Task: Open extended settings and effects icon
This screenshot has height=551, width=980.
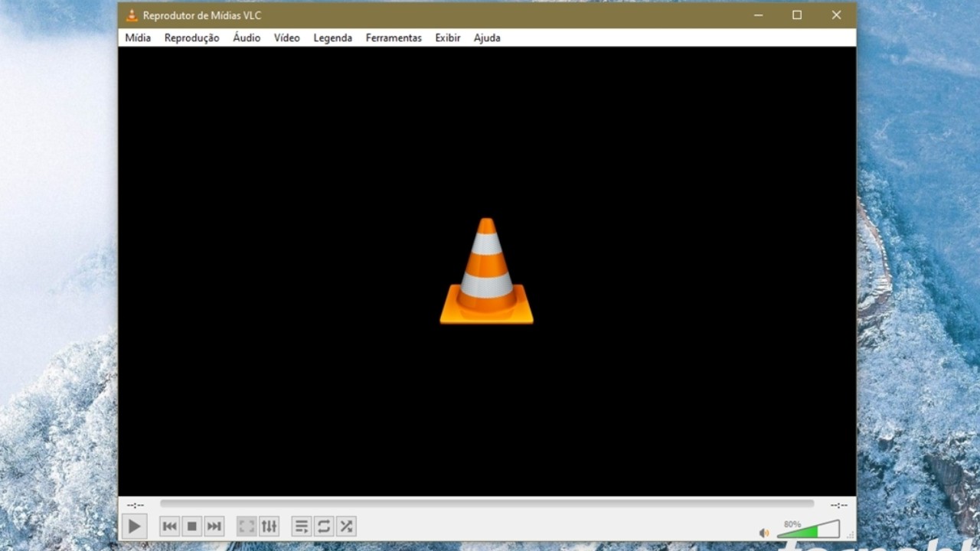Action: [269, 527]
